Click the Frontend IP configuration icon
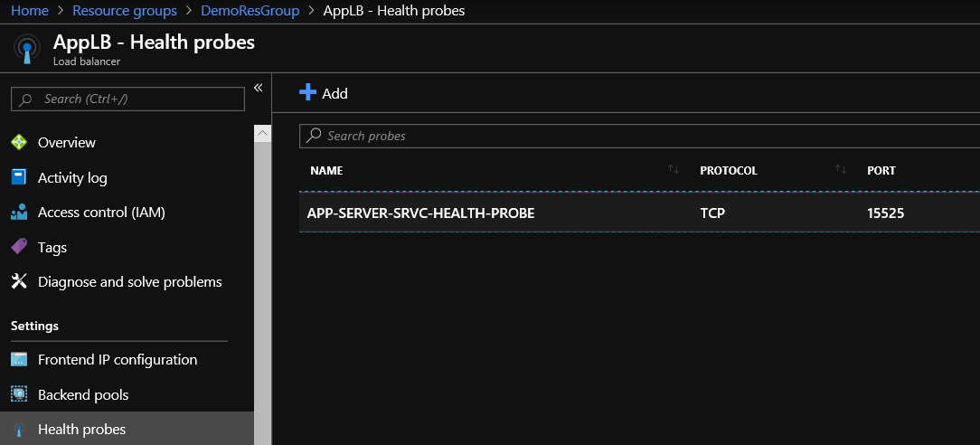The height and width of the screenshot is (445, 980). (19, 359)
